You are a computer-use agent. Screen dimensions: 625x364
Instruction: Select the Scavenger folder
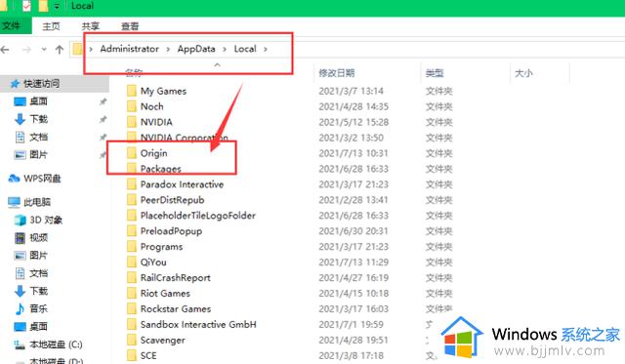[163, 340]
